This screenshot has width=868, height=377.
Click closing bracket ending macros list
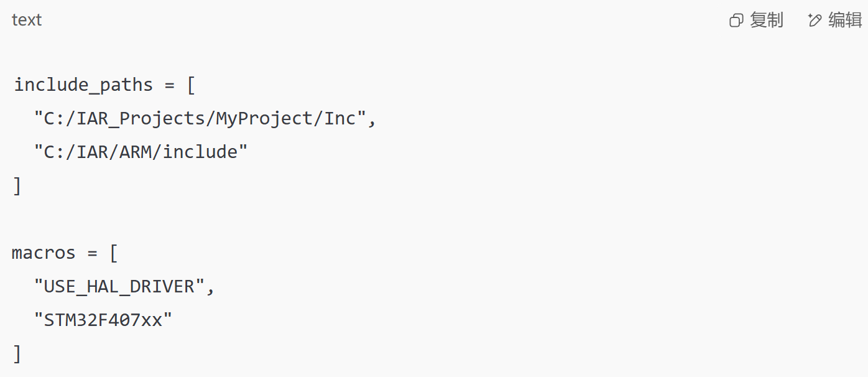pyautogui.click(x=17, y=354)
